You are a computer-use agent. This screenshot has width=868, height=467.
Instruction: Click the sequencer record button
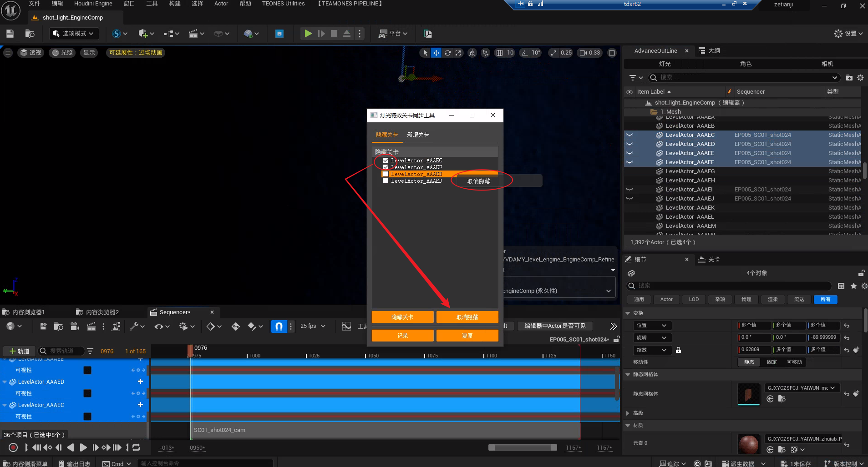[13, 447]
